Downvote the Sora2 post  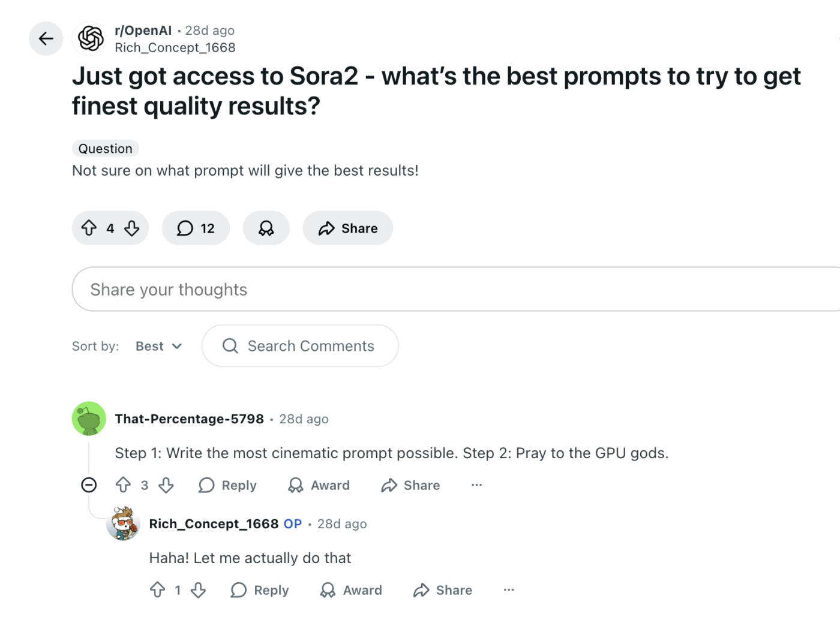(x=132, y=228)
